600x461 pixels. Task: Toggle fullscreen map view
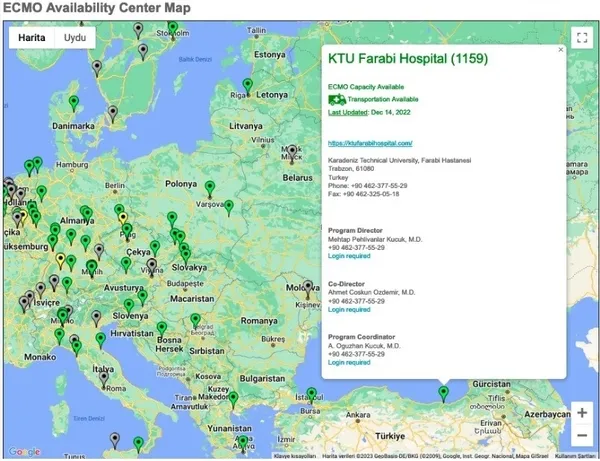tap(581, 38)
